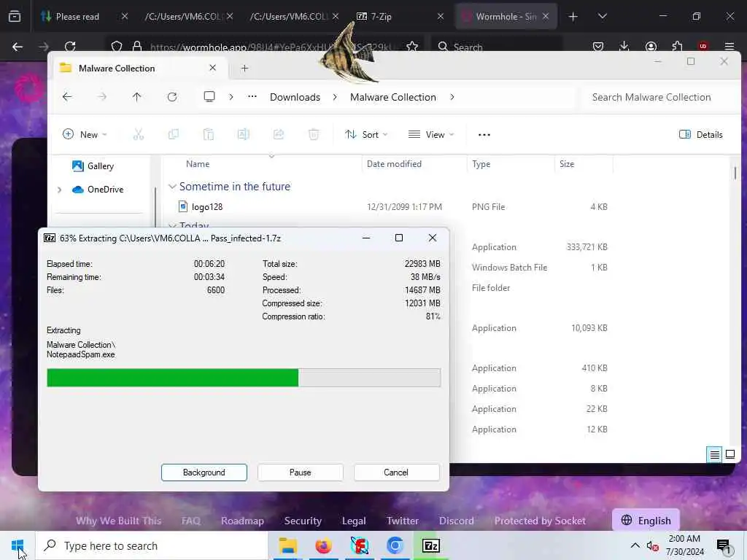
Task: Open Firefox extensions puzzle icon
Action: tap(677, 46)
